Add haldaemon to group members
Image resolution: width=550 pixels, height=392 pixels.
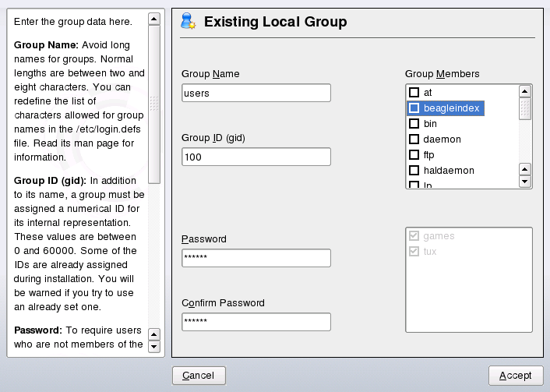(414, 171)
